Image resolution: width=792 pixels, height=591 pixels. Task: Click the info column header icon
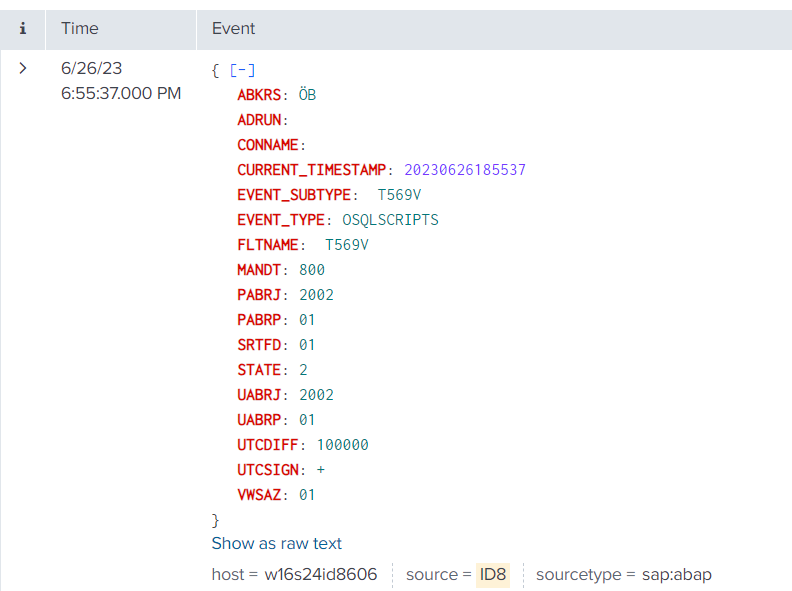(x=23, y=29)
